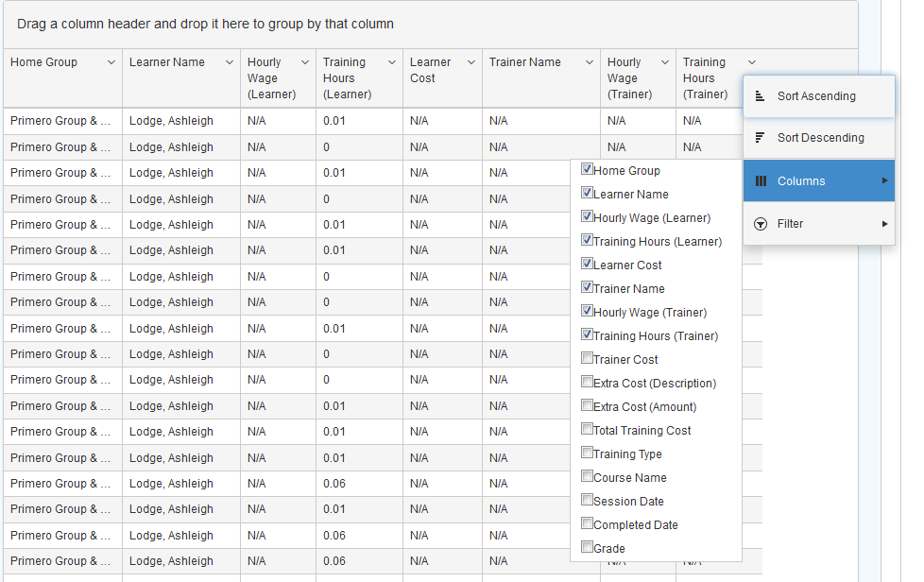Open the Home Group column menu arrow
This screenshot has height=582, width=924.
(111, 62)
